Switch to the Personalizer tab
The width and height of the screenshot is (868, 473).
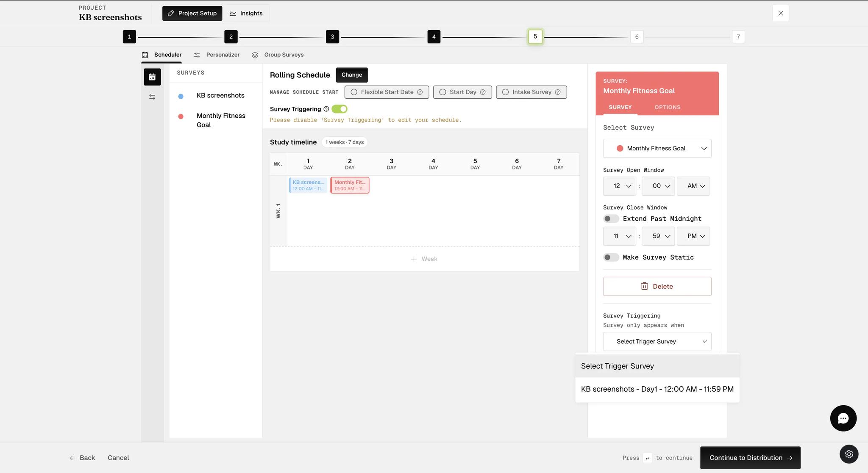point(217,55)
